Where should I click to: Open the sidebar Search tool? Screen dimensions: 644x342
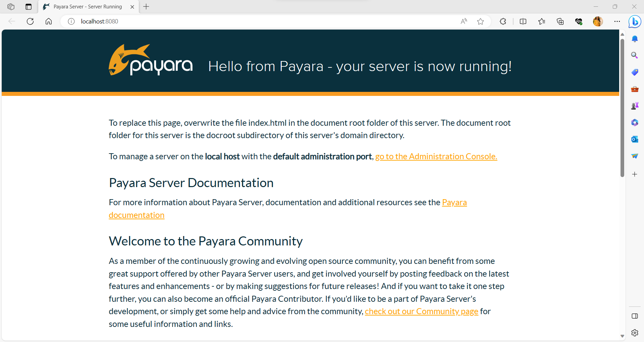pos(635,55)
